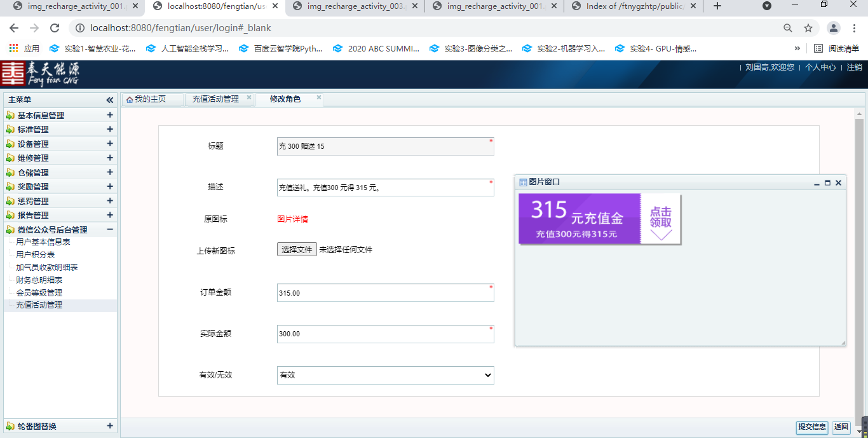Click the 订单金额 input field
Screen dimensions: 868x438
coord(385,293)
